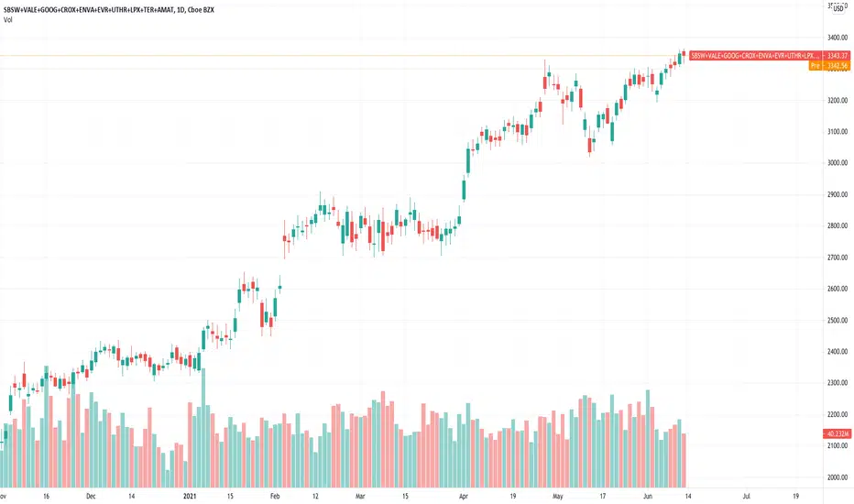Click the 2021 label on time axis
The height and width of the screenshot is (504, 854).
tap(190, 496)
